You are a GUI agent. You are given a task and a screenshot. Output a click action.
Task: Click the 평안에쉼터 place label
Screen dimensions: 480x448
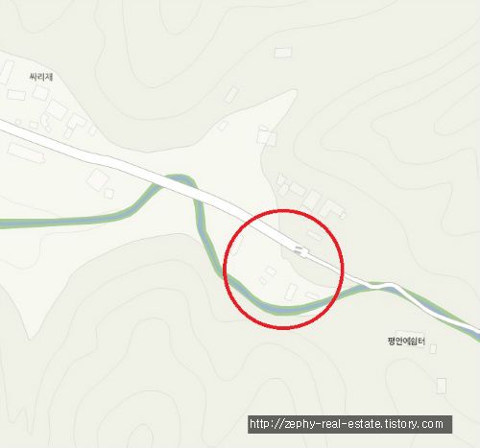coord(406,342)
